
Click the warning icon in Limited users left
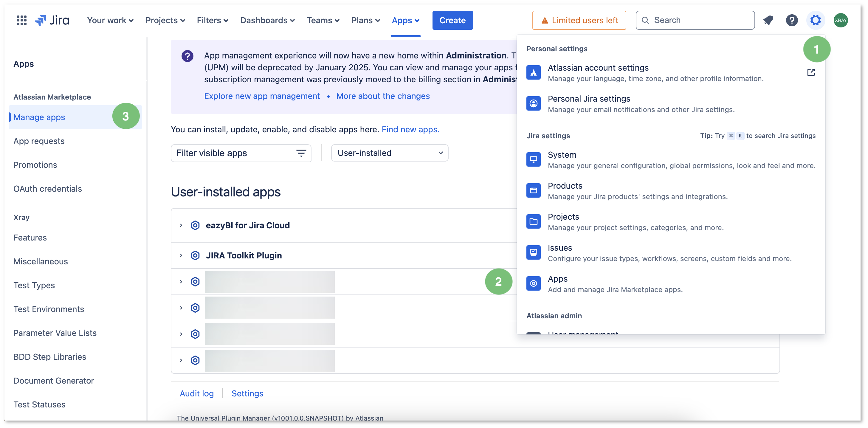tap(545, 21)
